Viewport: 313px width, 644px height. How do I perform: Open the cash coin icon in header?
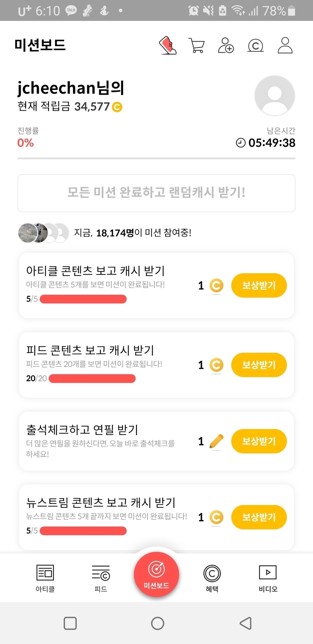[x=255, y=46]
